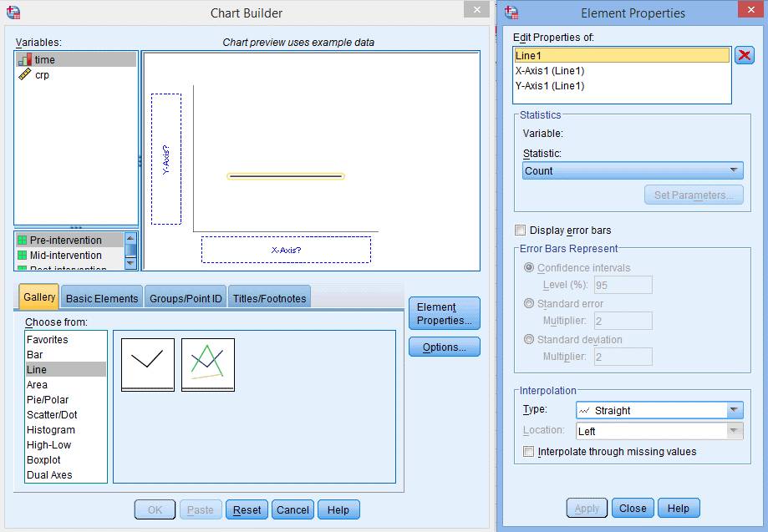Screen dimensions: 768x532
Task: Select Y-Axis1 (Line1) in properties list
Action: point(622,86)
